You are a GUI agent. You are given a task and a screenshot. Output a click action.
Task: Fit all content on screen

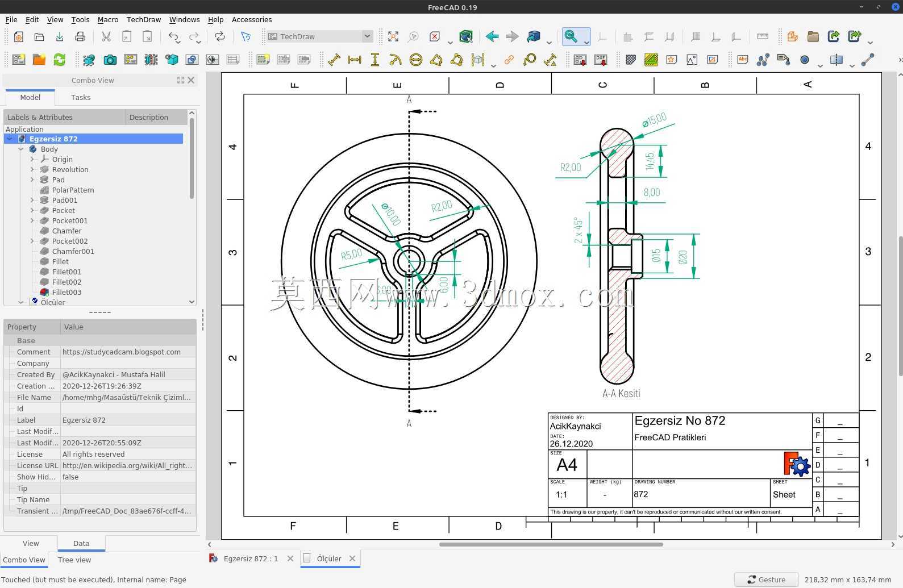(393, 37)
